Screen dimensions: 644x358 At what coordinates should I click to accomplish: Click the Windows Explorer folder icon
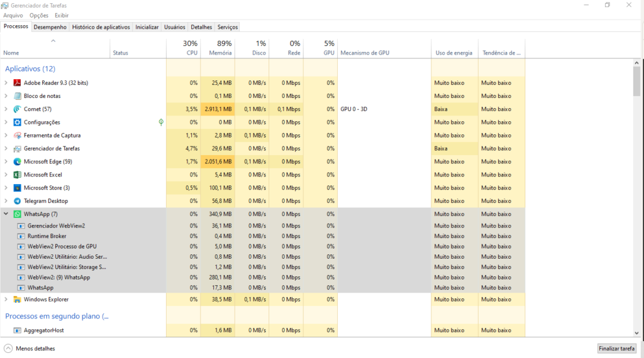pos(17,300)
